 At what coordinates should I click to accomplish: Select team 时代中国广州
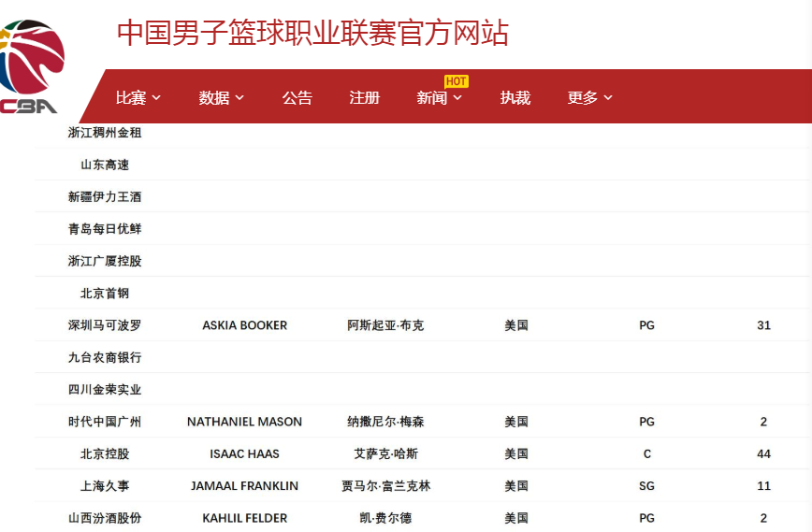[x=105, y=422]
